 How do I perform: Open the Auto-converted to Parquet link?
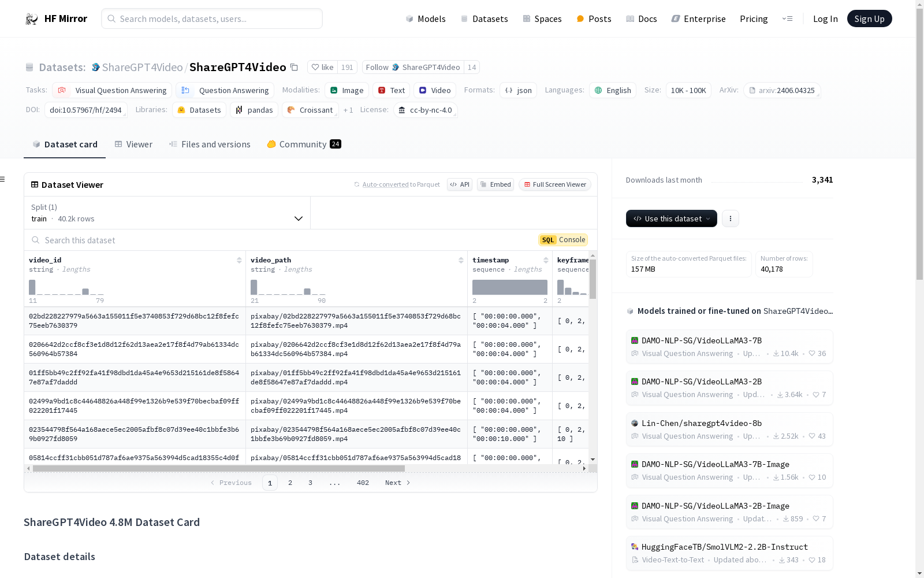pos(397,184)
